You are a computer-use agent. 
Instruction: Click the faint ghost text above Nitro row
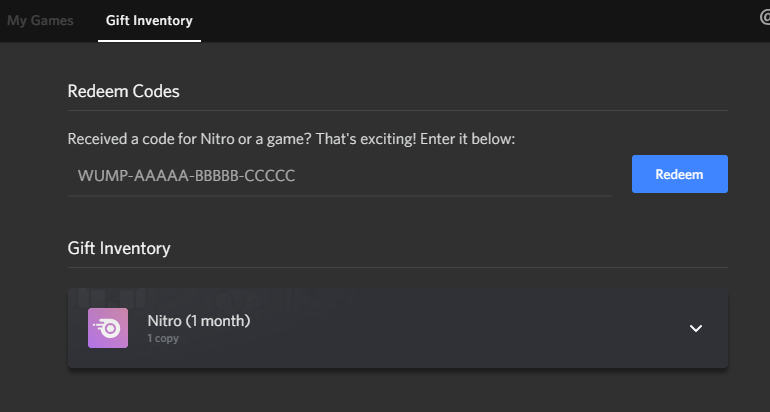(x=211, y=298)
